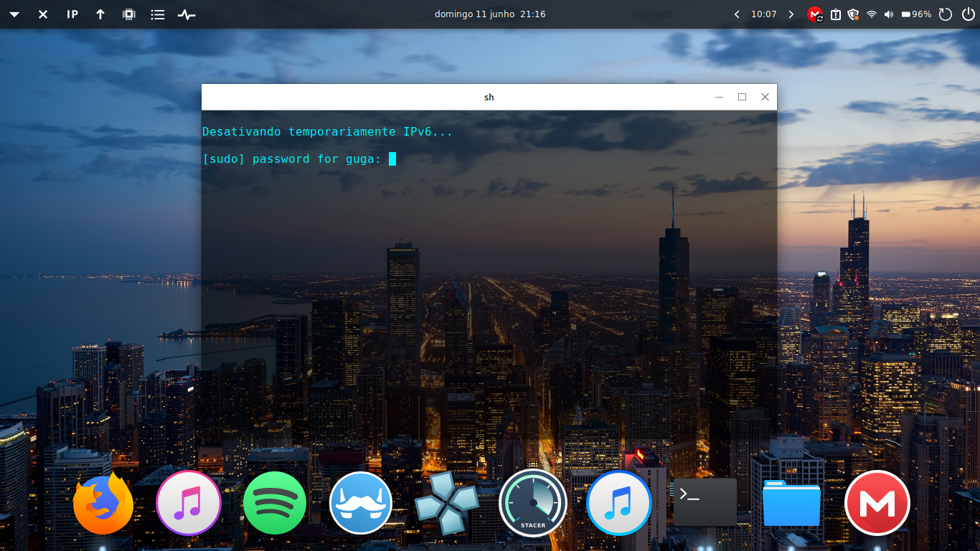Launch the blue music note app in dock
Image resolution: width=980 pixels, height=551 pixels.
point(619,503)
